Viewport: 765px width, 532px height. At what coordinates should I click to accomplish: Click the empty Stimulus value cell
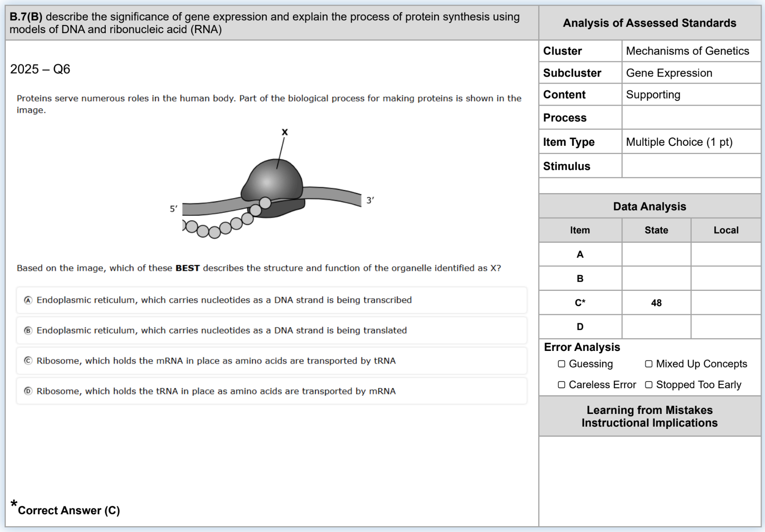tap(691, 166)
